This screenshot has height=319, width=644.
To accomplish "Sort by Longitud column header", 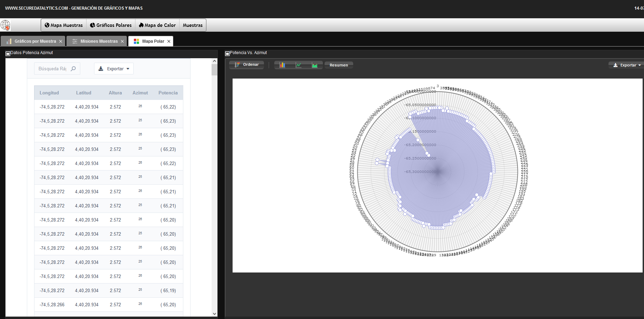I will (x=49, y=93).
